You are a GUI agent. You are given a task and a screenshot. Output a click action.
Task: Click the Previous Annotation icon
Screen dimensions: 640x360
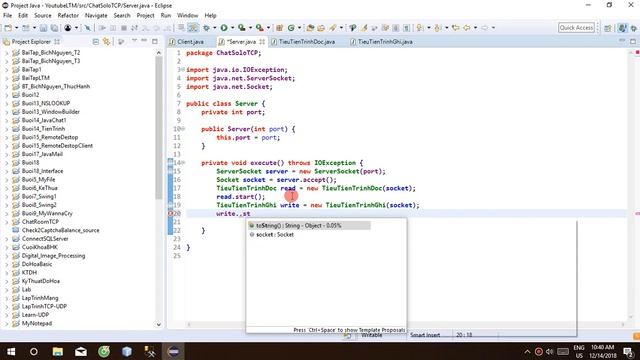tap(437, 28)
